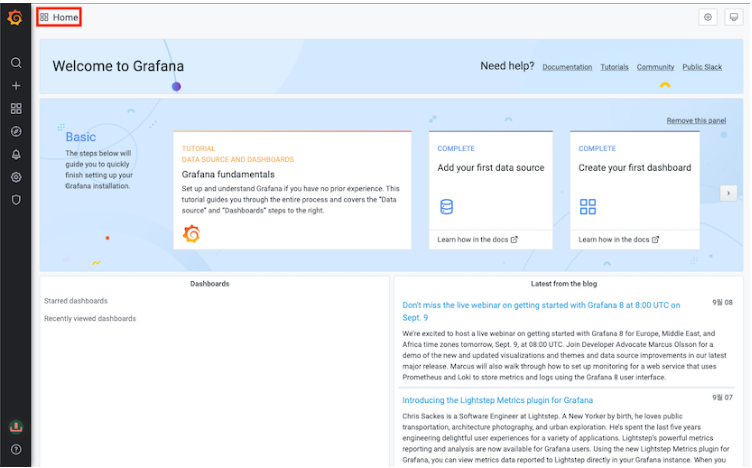
Task: Open dashboard settings gear in top bar
Action: pyautogui.click(x=708, y=17)
